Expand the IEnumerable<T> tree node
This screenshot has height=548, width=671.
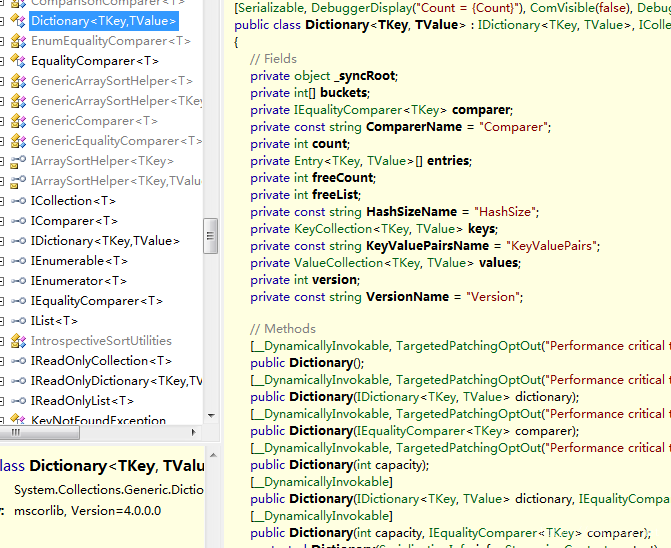tap(2, 261)
